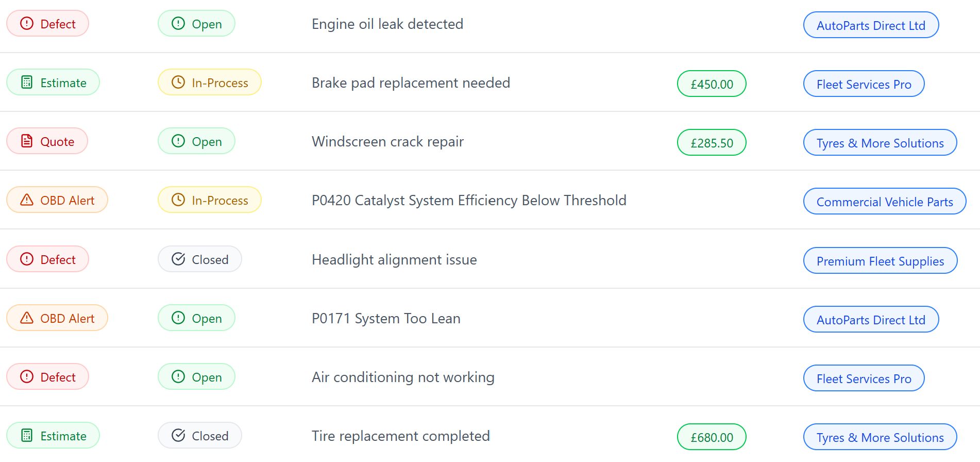Open the AutoParts Direct Ltd supplier for Engine oil leak
The height and width of the screenshot is (462, 980).
(x=871, y=25)
